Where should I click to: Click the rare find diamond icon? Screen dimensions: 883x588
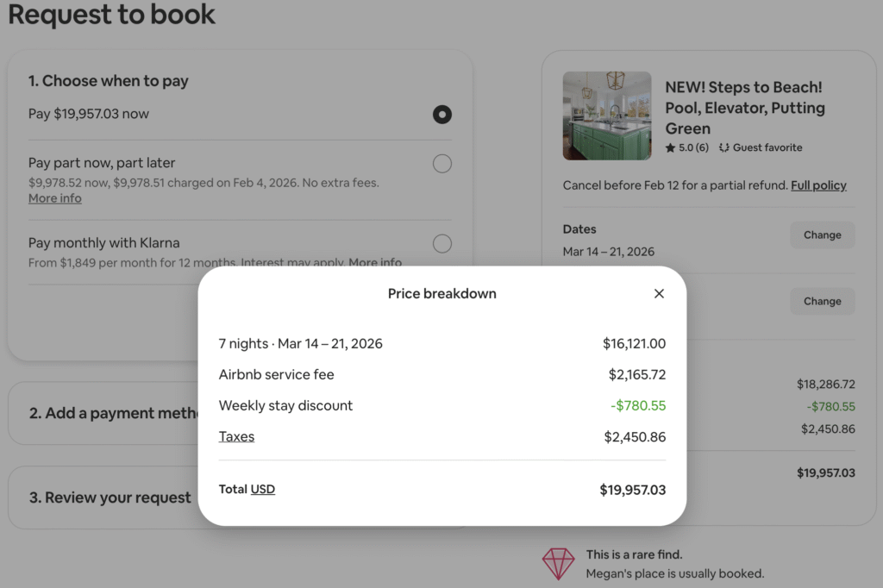tap(559, 564)
